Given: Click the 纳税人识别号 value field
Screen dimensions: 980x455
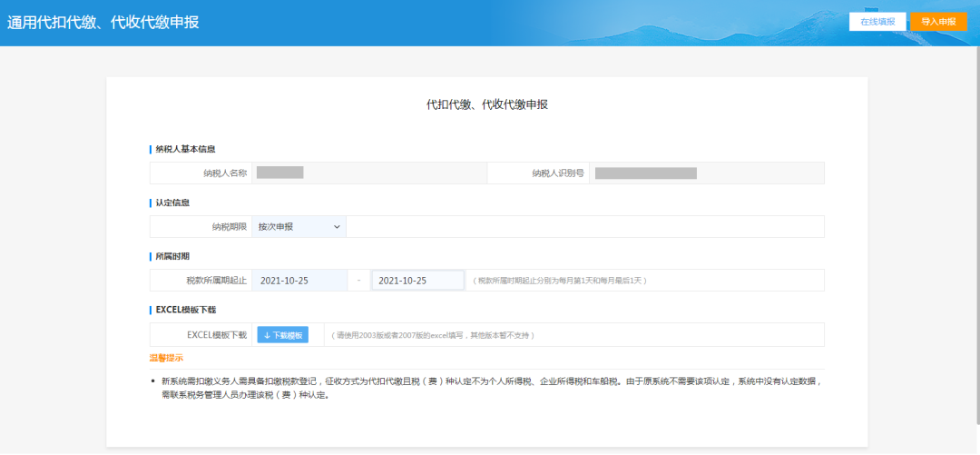Looking at the screenshot, I should click(x=707, y=173).
